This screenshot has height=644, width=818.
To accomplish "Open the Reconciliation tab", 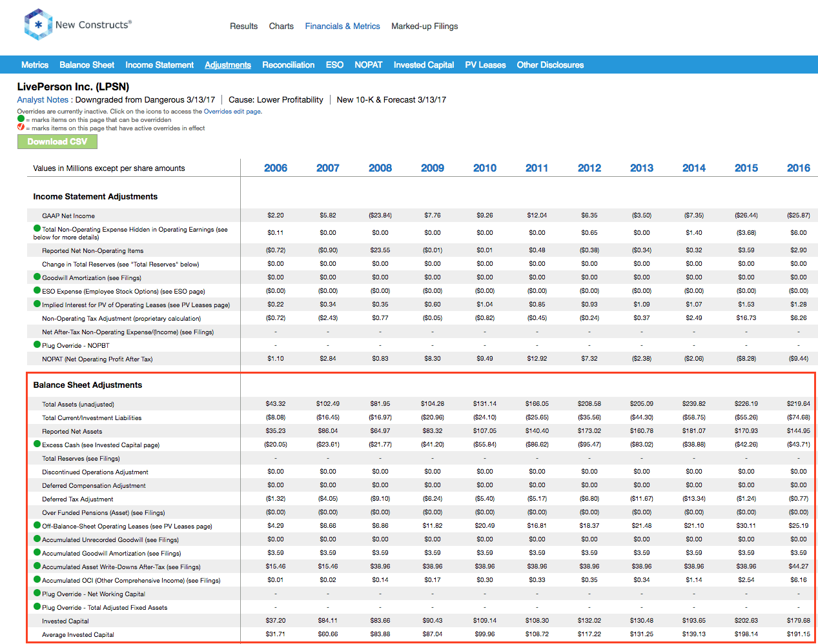I will (289, 65).
